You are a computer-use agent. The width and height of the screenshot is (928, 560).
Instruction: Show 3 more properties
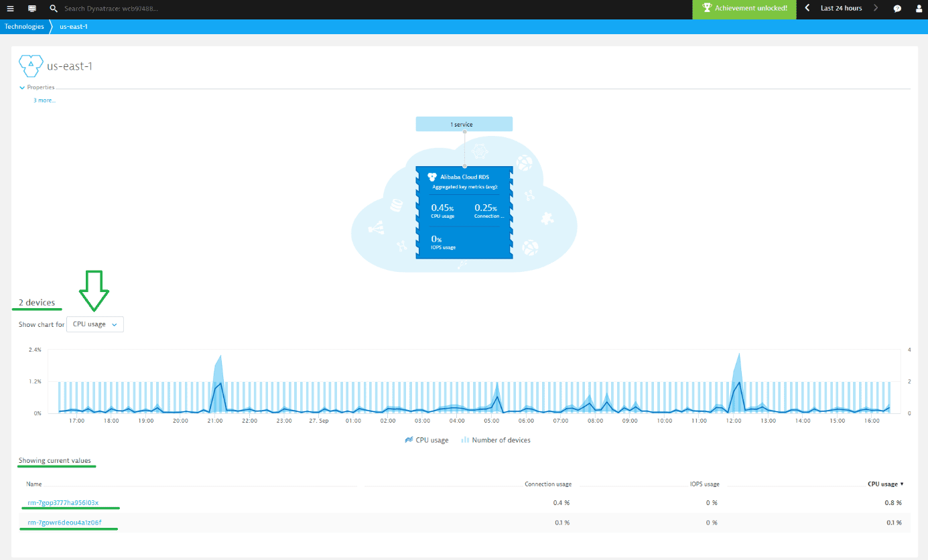click(44, 100)
